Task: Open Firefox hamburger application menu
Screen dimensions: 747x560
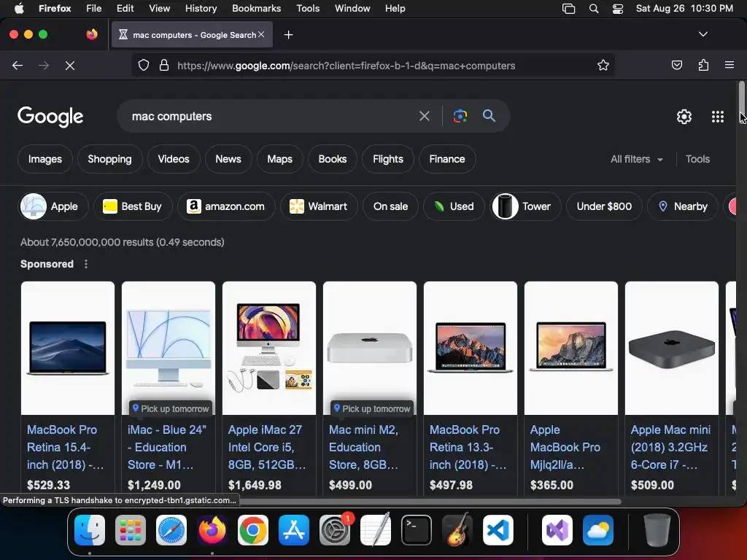Action: click(x=729, y=65)
